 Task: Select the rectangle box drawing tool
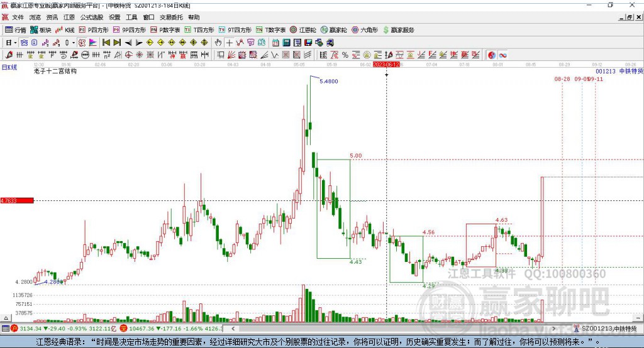pos(221,55)
